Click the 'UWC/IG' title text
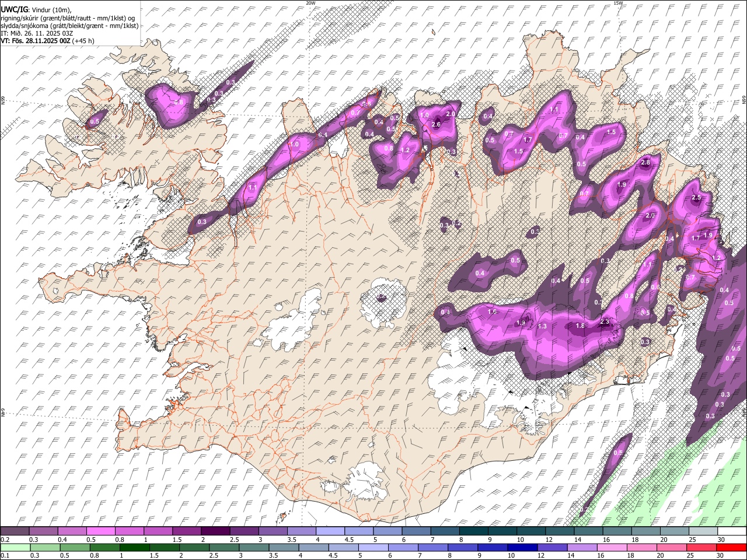The height and width of the screenshot is (560, 747). pyautogui.click(x=13, y=9)
